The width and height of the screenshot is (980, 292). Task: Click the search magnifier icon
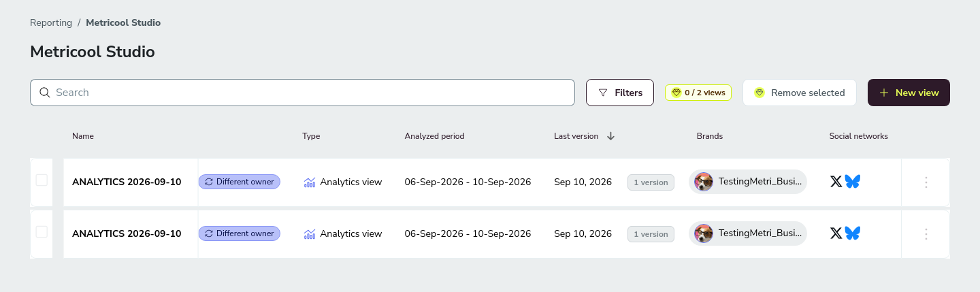pyautogui.click(x=45, y=93)
